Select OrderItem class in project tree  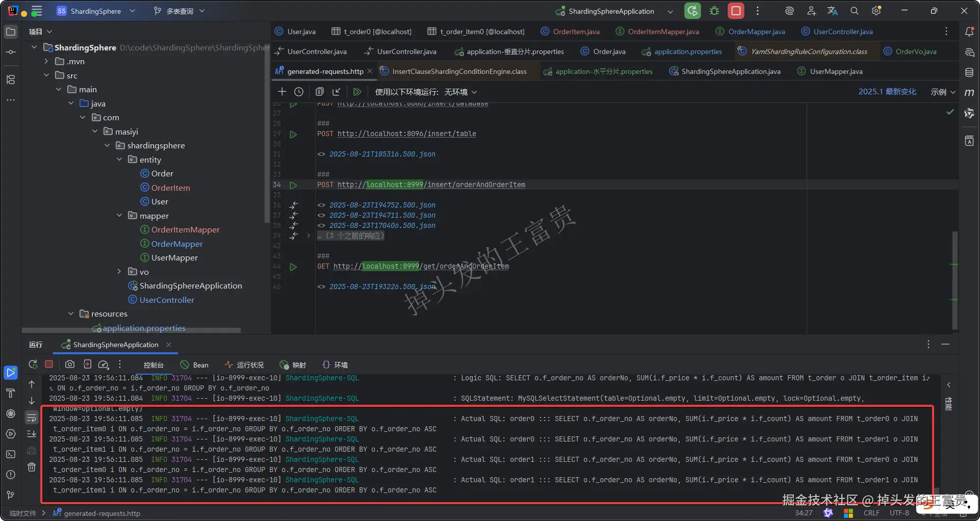[x=170, y=188]
